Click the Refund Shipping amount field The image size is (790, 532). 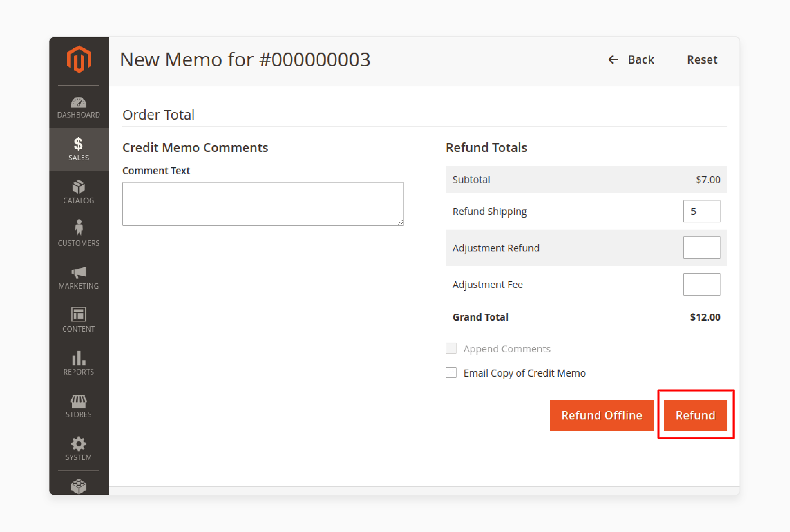pos(702,211)
